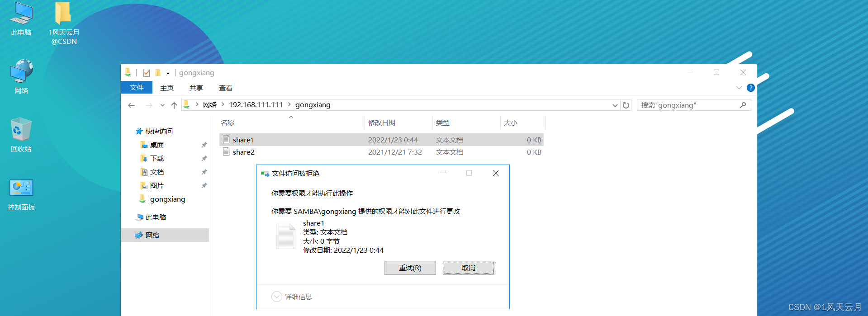The height and width of the screenshot is (316, 868).
Task: Click the share2 text file icon
Action: (x=226, y=152)
